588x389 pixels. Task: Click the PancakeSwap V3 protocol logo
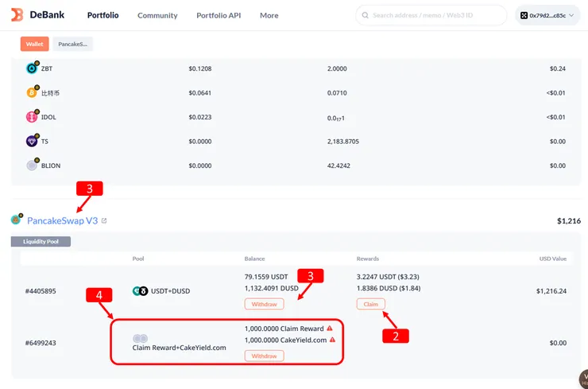[16, 220]
